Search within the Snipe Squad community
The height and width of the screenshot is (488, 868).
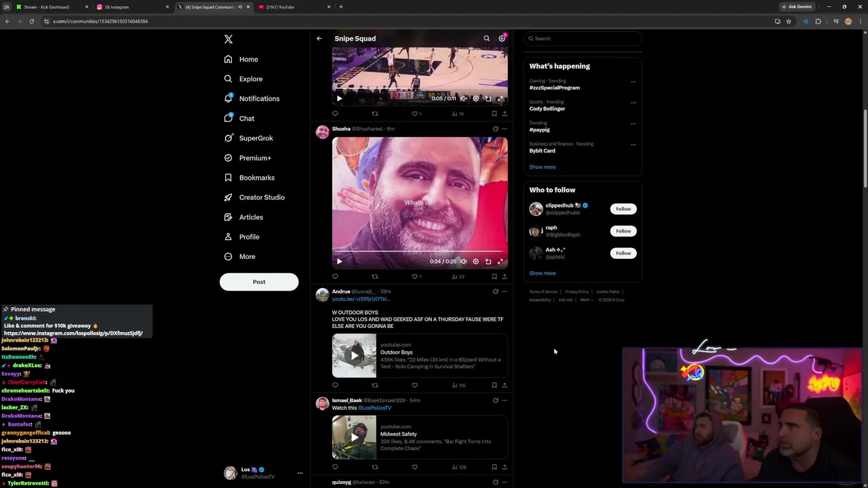(x=486, y=39)
